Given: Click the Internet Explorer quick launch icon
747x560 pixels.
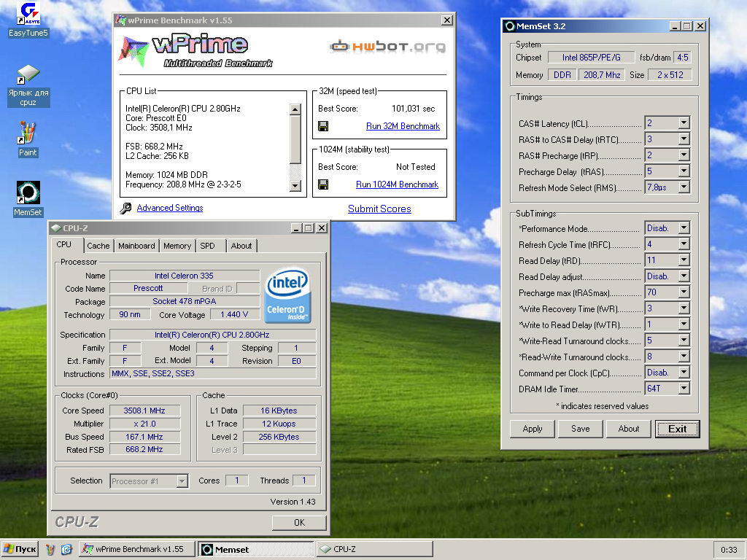Looking at the screenshot, I should [66, 549].
